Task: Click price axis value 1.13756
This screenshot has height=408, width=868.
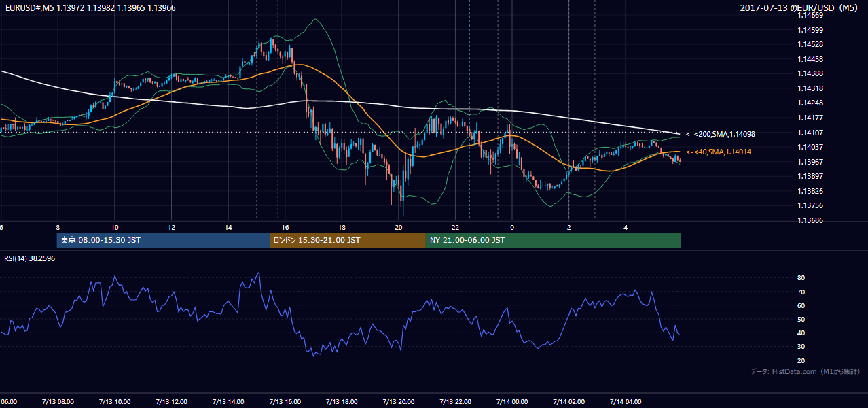Action: [810, 205]
